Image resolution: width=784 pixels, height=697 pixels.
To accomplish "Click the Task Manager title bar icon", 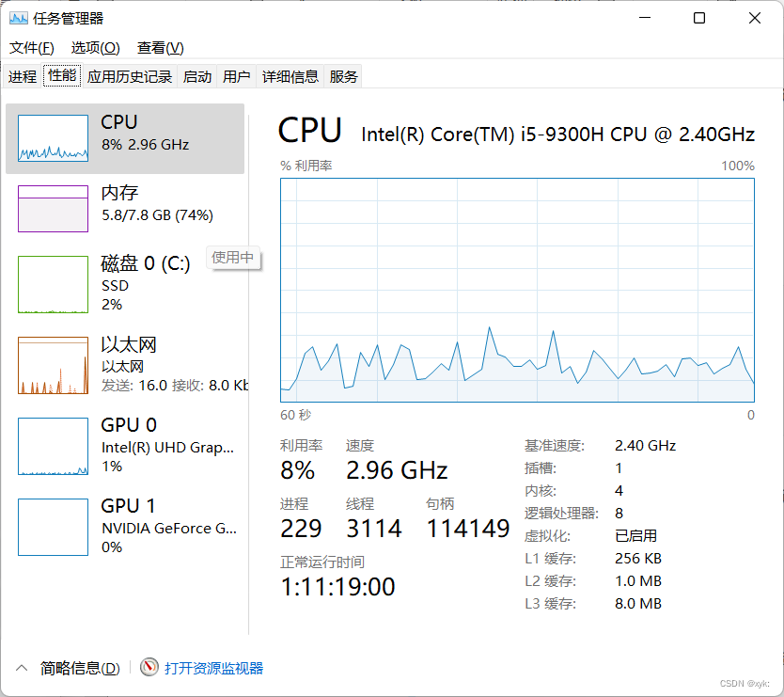I will pyautogui.click(x=19, y=19).
